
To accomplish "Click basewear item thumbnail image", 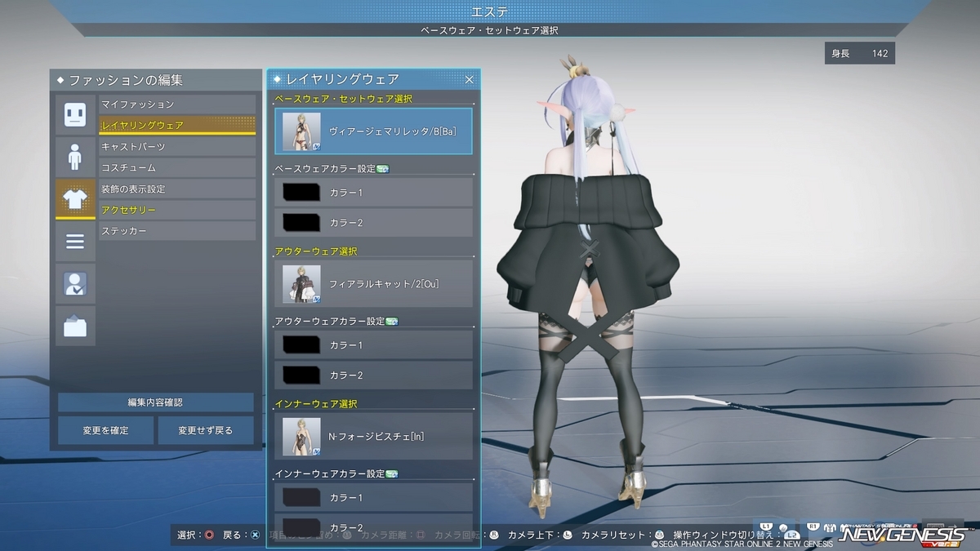I will point(301,131).
